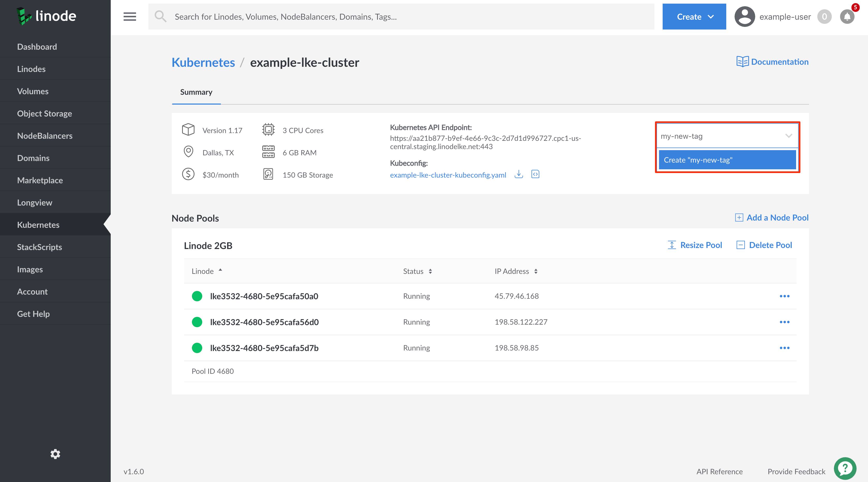Open the settings gear at sidebar bottom
868x482 pixels.
pyautogui.click(x=55, y=454)
